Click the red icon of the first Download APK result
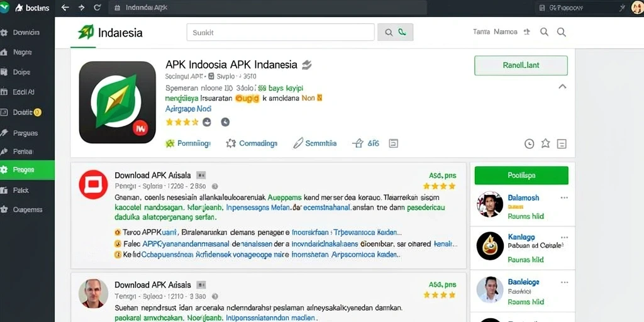The height and width of the screenshot is (322, 644). [93, 184]
